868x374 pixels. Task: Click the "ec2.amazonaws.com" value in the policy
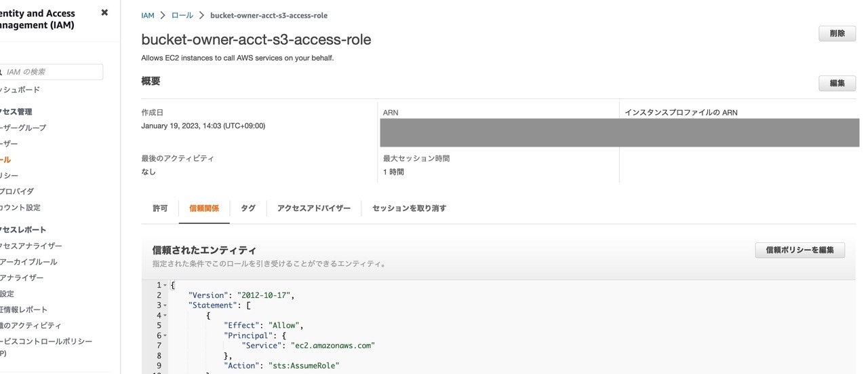click(333, 345)
